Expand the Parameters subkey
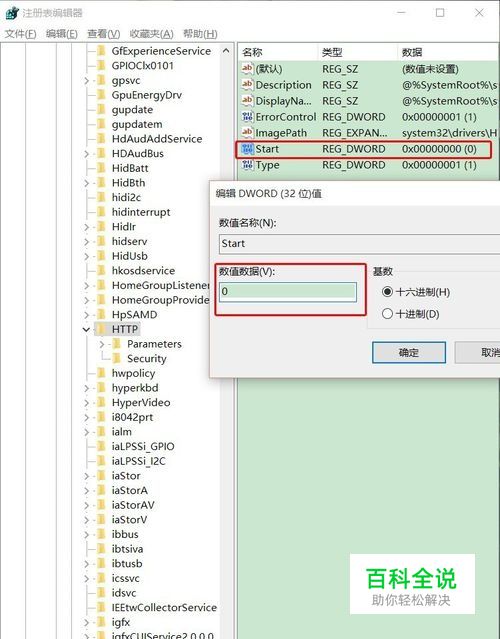Screen dimensions: 500x639 point(102,344)
